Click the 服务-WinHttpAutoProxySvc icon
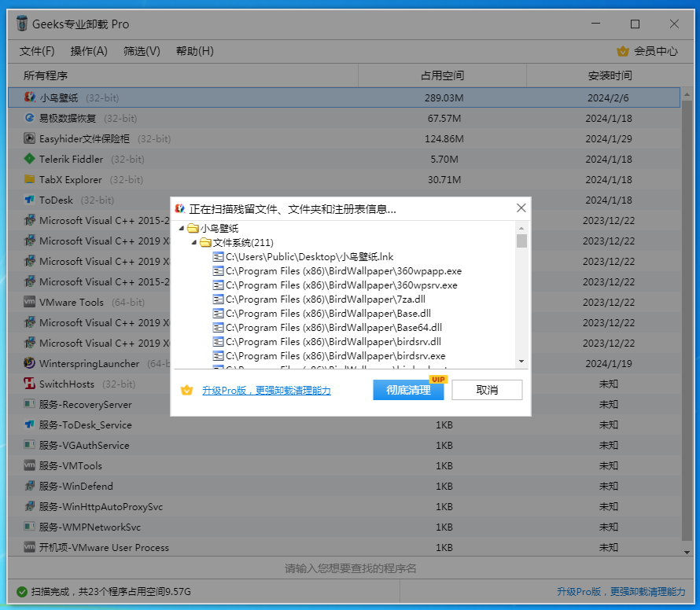Screen dimensions: 700x610 pyautogui.click(x=29, y=506)
